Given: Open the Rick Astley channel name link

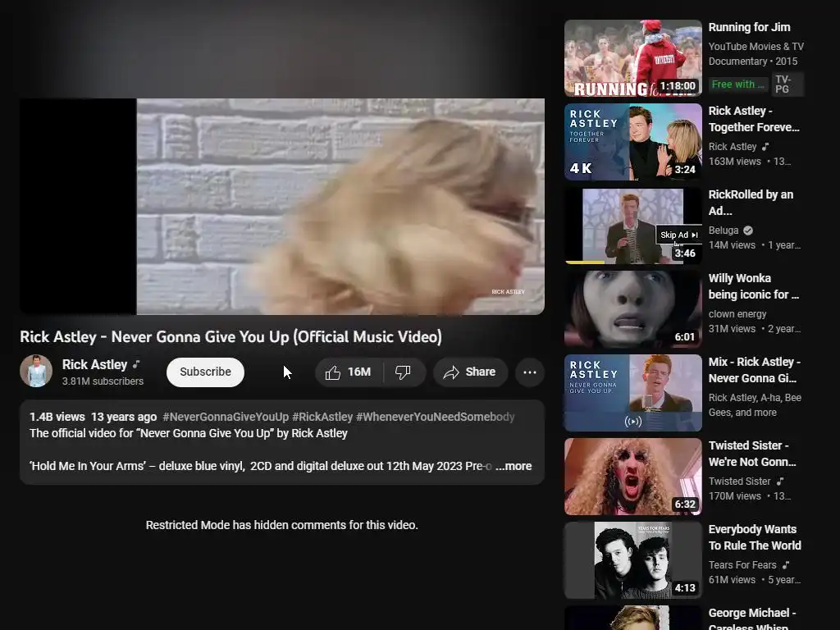Looking at the screenshot, I should [95, 364].
